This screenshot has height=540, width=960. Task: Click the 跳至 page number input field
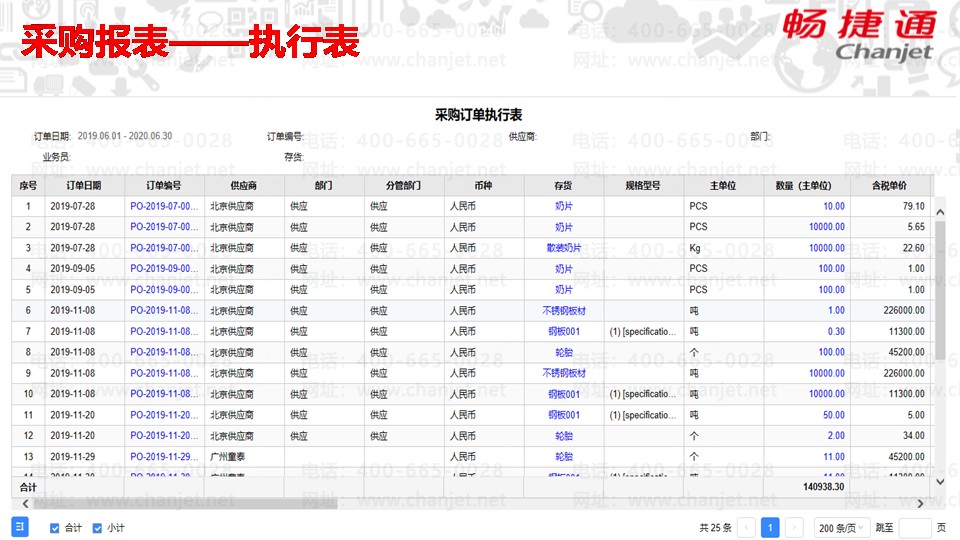(x=915, y=527)
